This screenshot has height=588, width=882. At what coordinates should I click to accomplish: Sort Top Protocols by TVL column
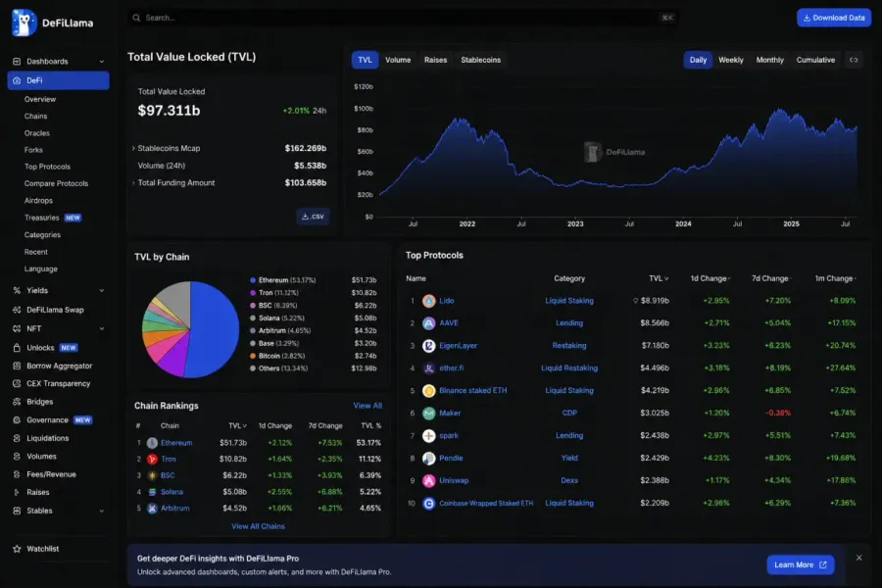[x=659, y=278]
